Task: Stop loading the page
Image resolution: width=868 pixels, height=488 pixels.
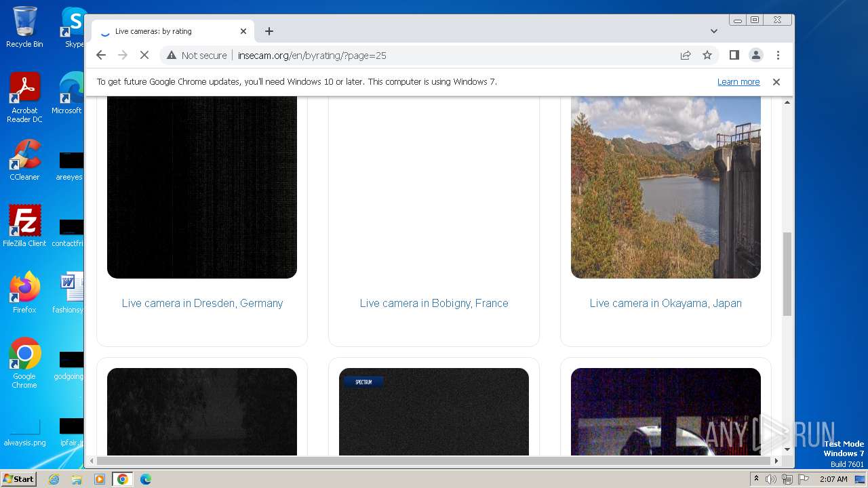Action: (x=144, y=55)
